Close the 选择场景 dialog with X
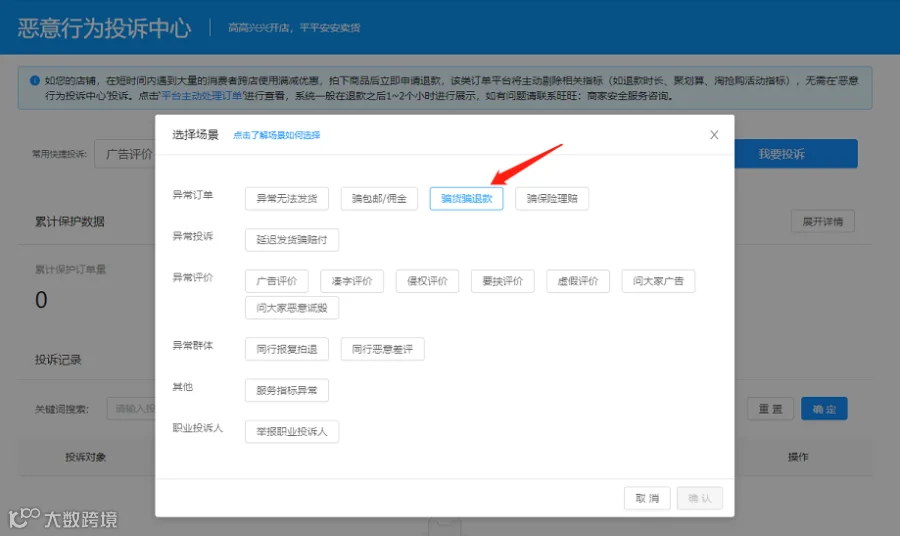 coord(714,135)
